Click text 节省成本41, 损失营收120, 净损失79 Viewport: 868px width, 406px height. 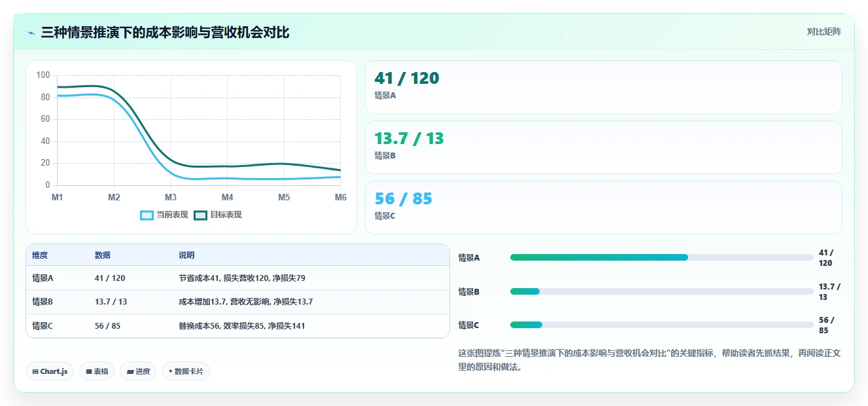click(242, 278)
